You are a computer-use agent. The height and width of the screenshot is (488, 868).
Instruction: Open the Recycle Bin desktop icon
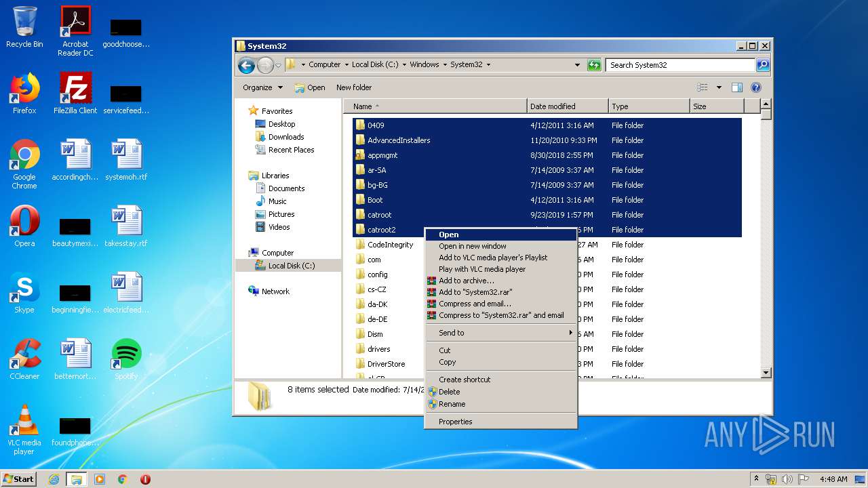24,27
